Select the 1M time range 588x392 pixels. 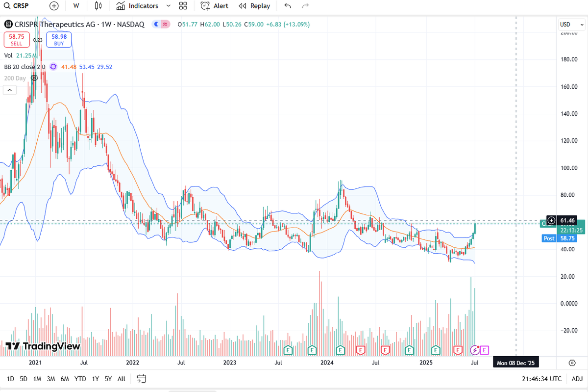pyautogui.click(x=37, y=379)
